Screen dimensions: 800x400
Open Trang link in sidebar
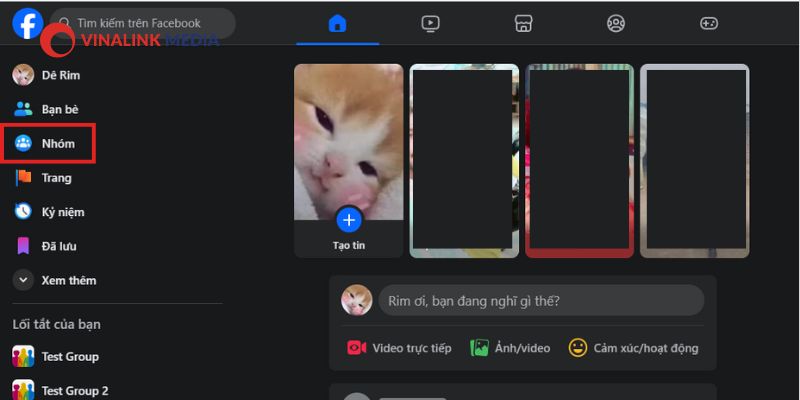[x=57, y=178]
